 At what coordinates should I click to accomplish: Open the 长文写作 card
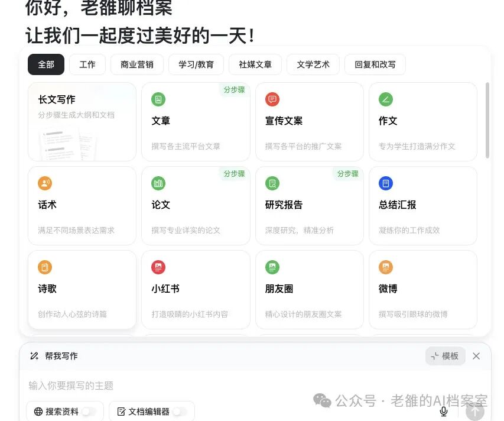[82, 122]
